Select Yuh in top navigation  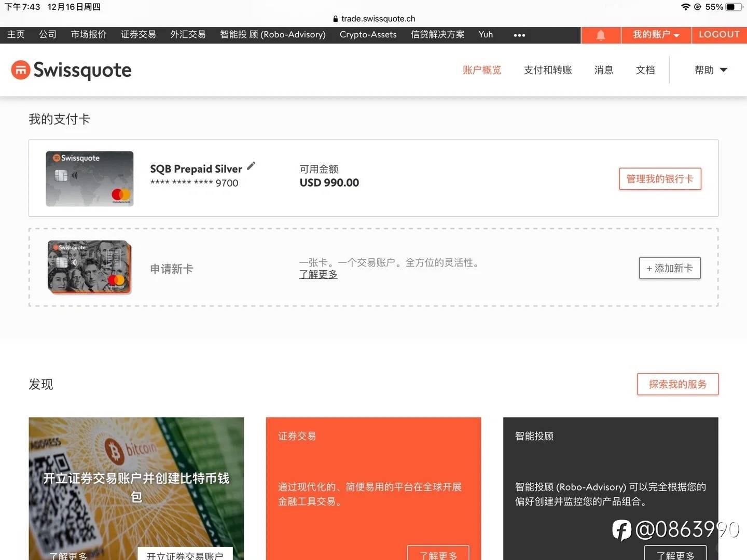click(x=486, y=34)
